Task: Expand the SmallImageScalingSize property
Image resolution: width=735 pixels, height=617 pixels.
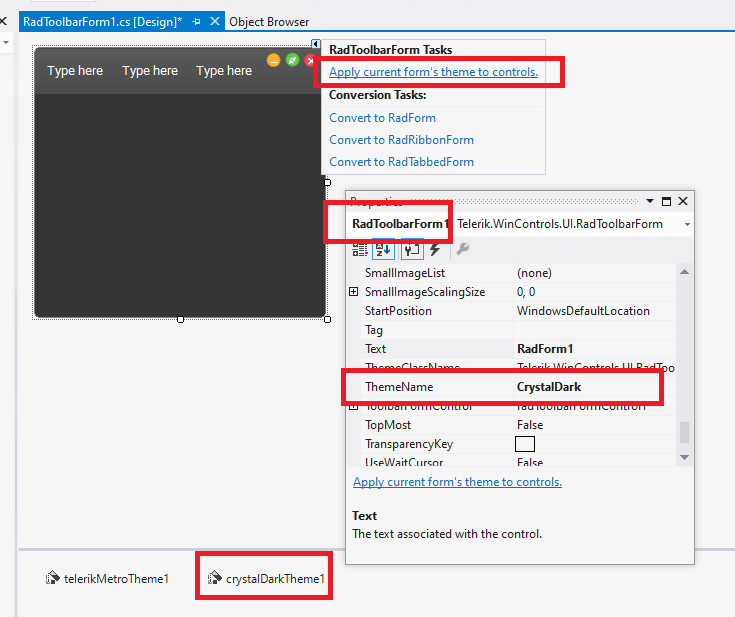Action: 354,292
